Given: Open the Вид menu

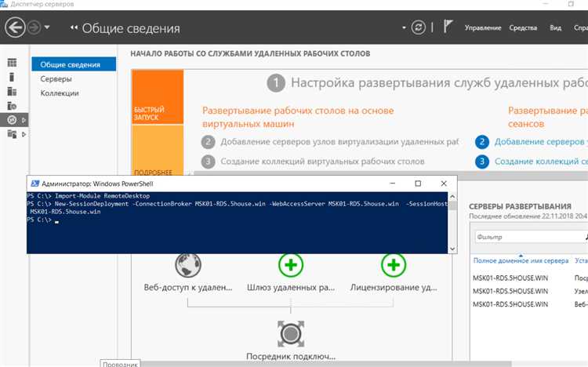Looking at the screenshot, I should click(x=555, y=27).
